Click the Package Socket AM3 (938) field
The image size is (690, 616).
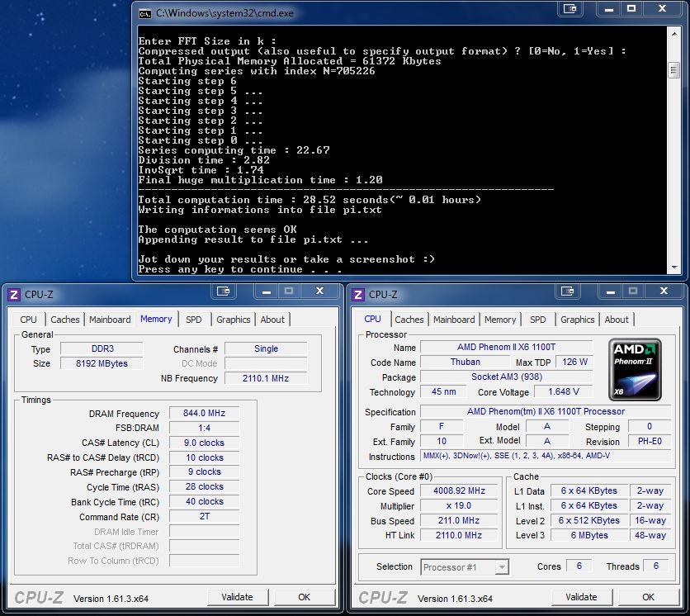tap(506, 377)
